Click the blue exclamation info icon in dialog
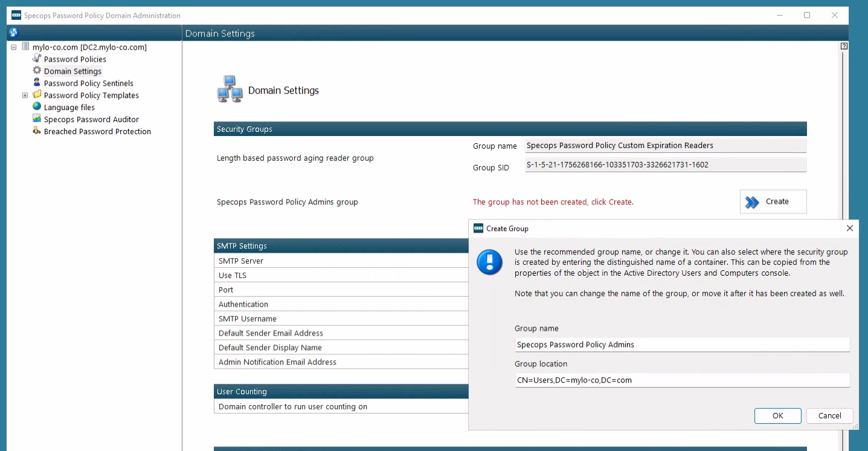 pos(489,262)
